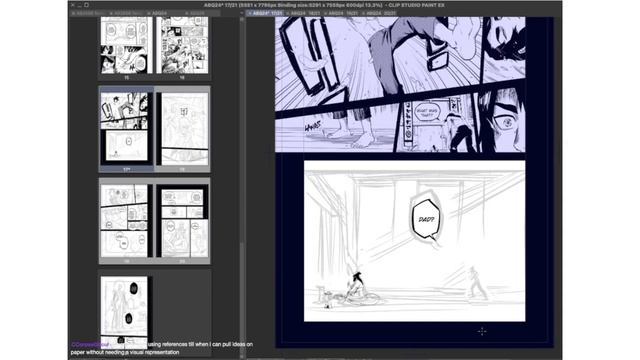Switch to the ABG24 18/21 canvas tab

click(304, 13)
